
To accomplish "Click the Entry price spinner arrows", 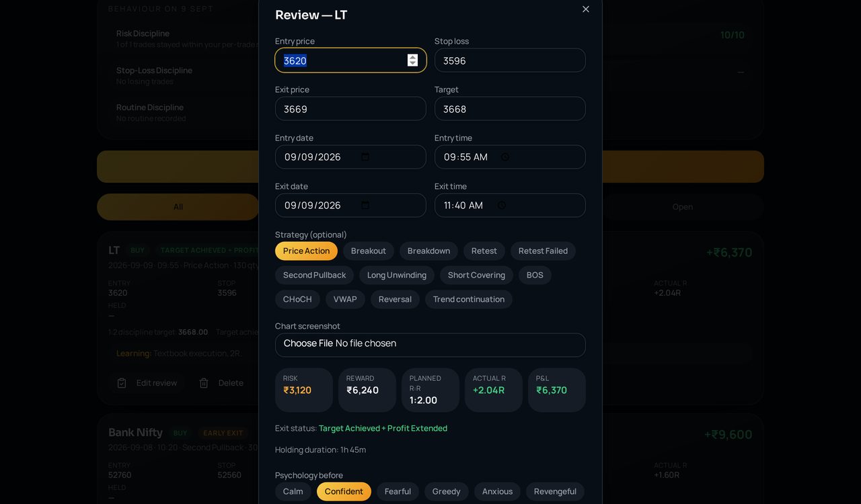I will [412, 60].
